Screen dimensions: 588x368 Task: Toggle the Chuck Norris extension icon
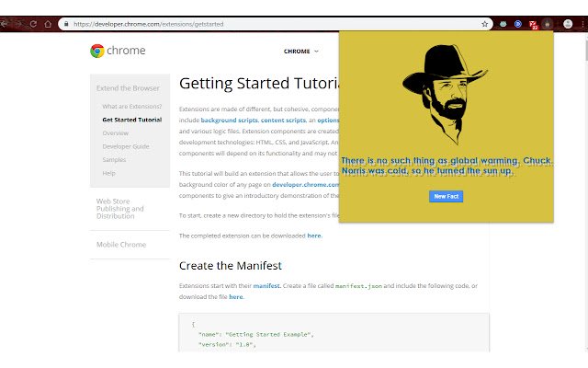click(548, 24)
